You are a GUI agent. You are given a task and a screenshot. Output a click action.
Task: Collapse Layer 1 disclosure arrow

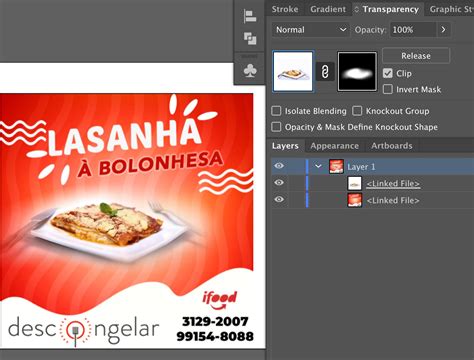tap(318, 166)
